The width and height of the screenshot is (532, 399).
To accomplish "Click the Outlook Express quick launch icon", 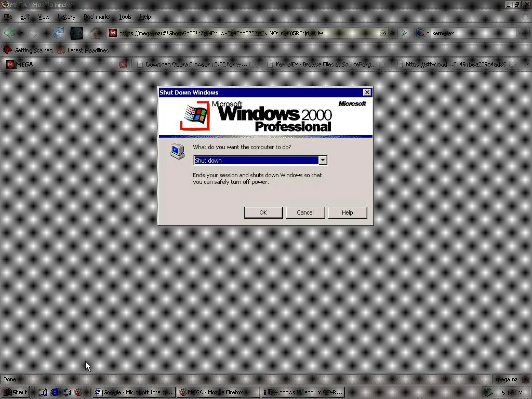I will click(66, 392).
